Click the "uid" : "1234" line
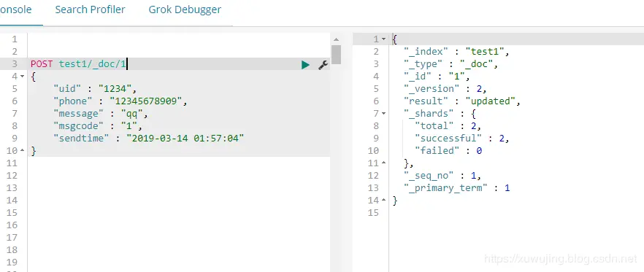The image size is (644, 272). 95,89
